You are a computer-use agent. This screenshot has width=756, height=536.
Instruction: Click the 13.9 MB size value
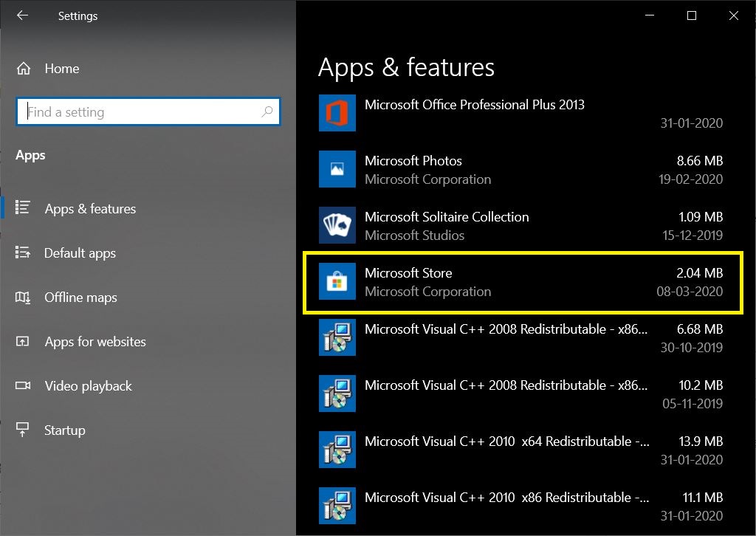701,441
